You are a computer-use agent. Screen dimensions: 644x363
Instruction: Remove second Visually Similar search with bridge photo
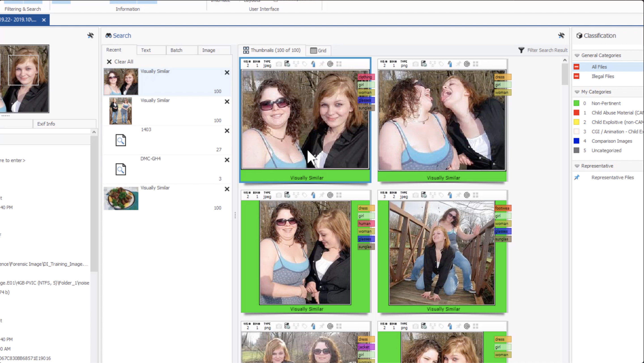tap(227, 102)
